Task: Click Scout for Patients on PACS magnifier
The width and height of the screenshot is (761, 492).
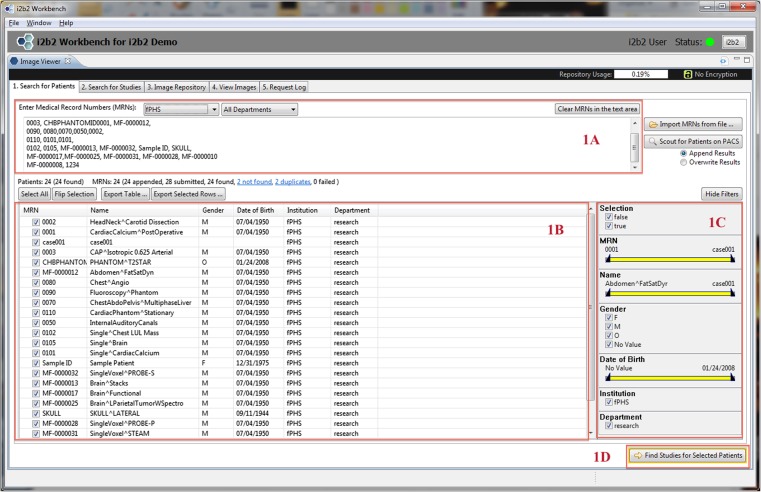Action: pyautogui.click(x=655, y=141)
